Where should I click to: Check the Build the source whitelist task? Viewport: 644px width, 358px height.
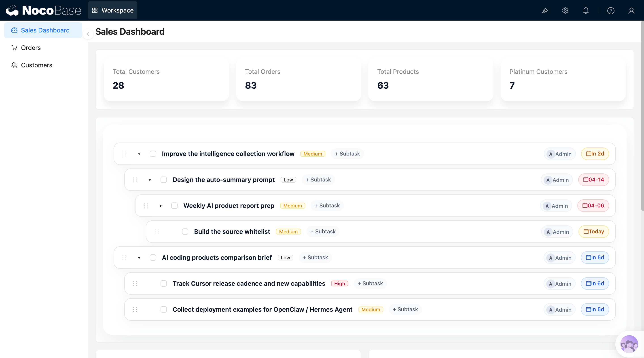coord(185,232)
